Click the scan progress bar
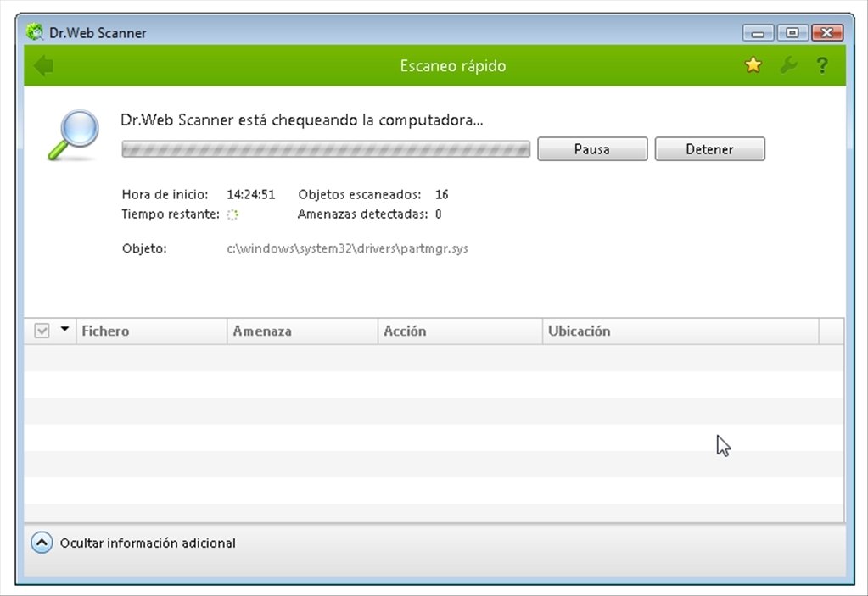This screenshot has width=868, height=596. (x=326, y=149)
